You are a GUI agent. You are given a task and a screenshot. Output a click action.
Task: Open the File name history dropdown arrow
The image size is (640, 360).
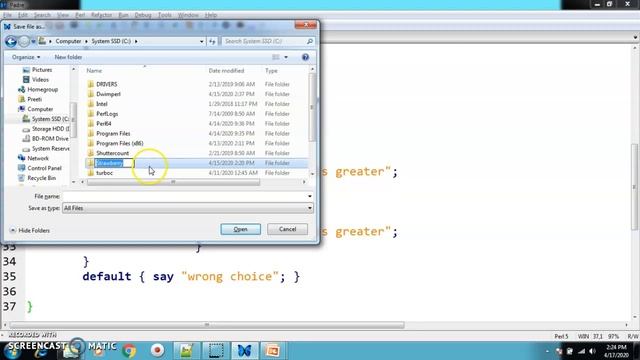click(310, 196)
